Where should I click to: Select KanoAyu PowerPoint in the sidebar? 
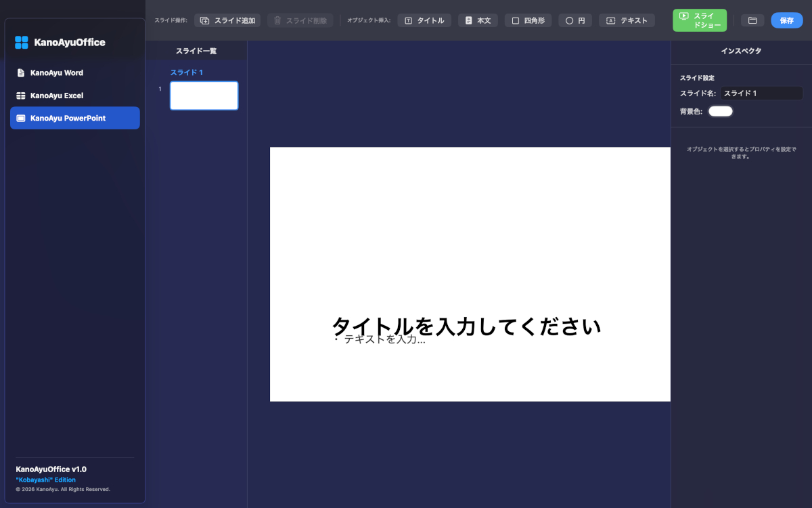[x=75, y=118]
